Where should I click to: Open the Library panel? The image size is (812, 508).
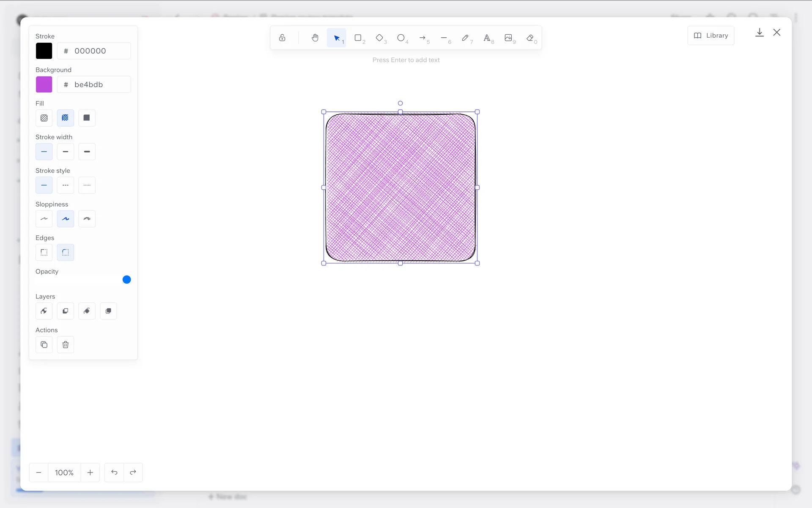(x=711, y=36)
